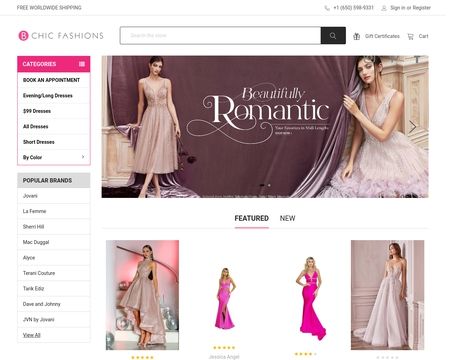The height and width of the screenshot is (360, 450).
Task: Toggle the Categories hamburger menu icon
Action: [x=82, y=64]
